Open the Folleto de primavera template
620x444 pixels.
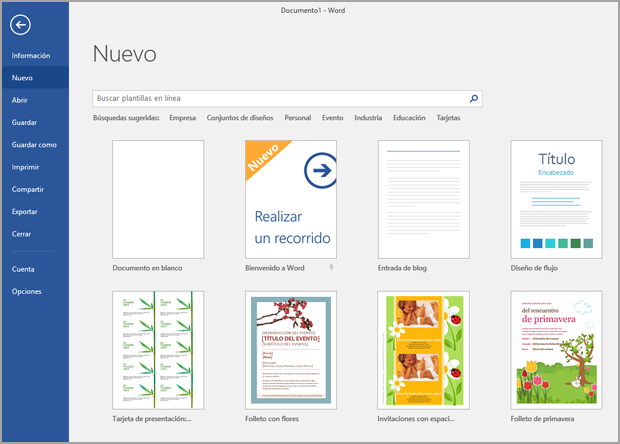click(x=556, y=350)
